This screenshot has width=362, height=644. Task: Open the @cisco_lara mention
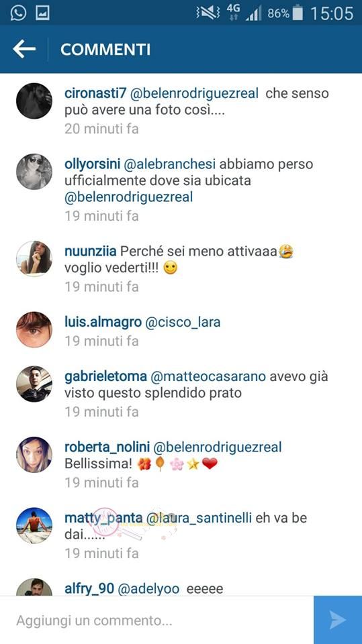tap(183, 322)
